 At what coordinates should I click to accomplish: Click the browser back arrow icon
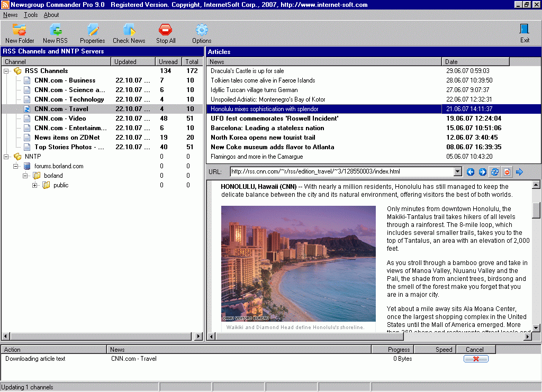coord(470,171)
